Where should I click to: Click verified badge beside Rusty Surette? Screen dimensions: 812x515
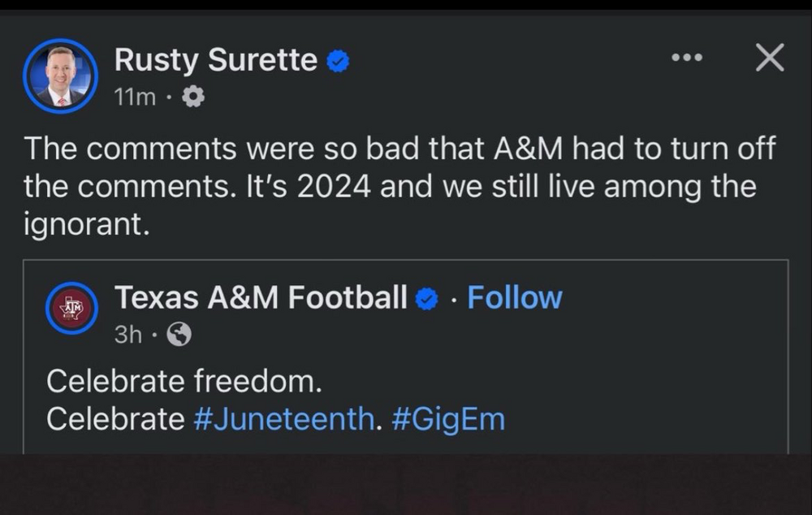pos(338,61)
